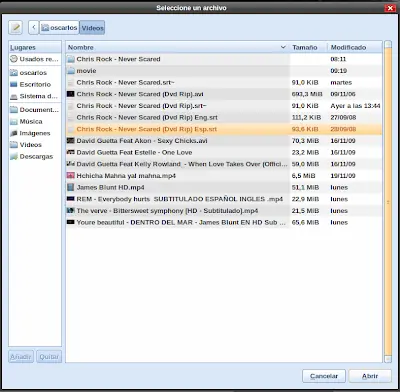Viewport: 400px width, 392px height.
Task: Click the 'Ayer a las 13:44' modified date
Action: click(355, 106)
